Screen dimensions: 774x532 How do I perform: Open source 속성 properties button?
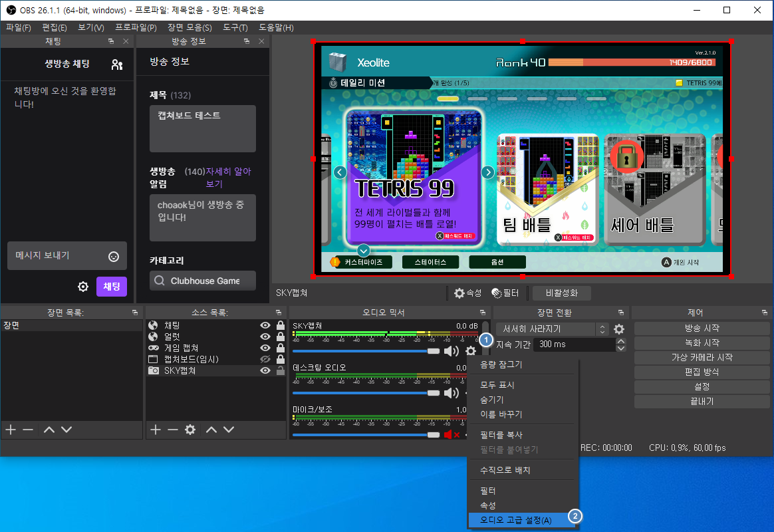point(467,293)
